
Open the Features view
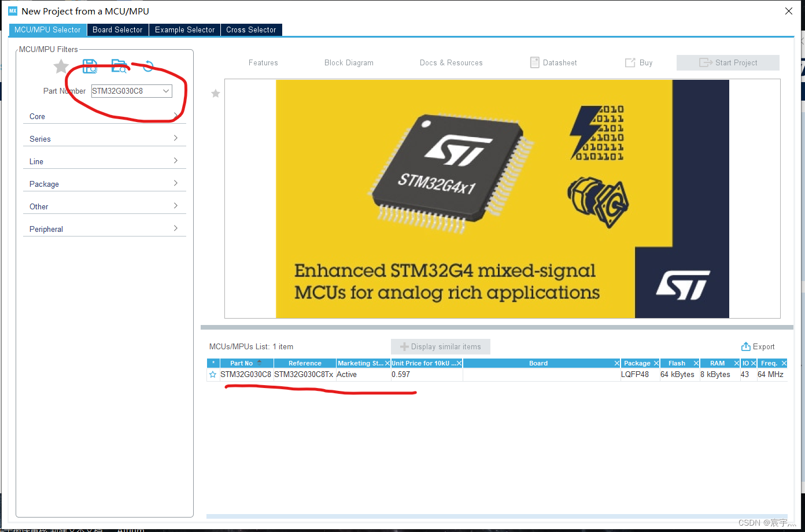click(x=263, y=62)
